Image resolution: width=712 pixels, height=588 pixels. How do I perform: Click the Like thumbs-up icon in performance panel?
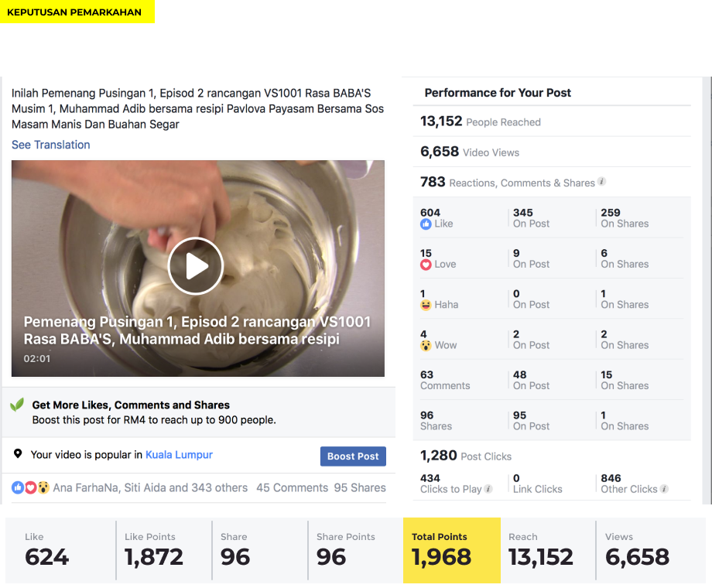tap(426, 224)
